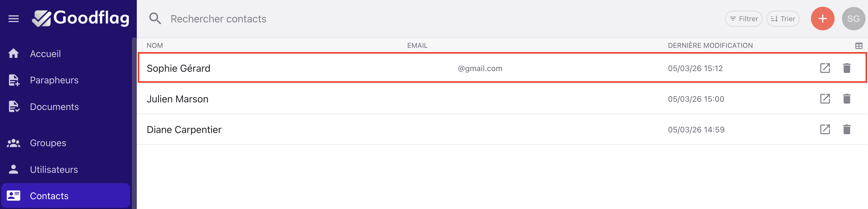Delete the Diane Carpentier contact

tap(847, 130)
